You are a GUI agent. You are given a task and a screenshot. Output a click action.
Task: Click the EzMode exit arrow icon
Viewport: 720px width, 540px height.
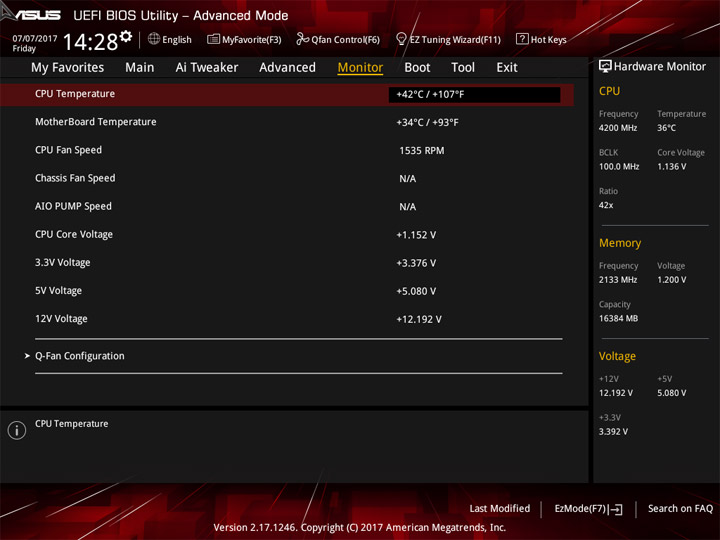616,509
